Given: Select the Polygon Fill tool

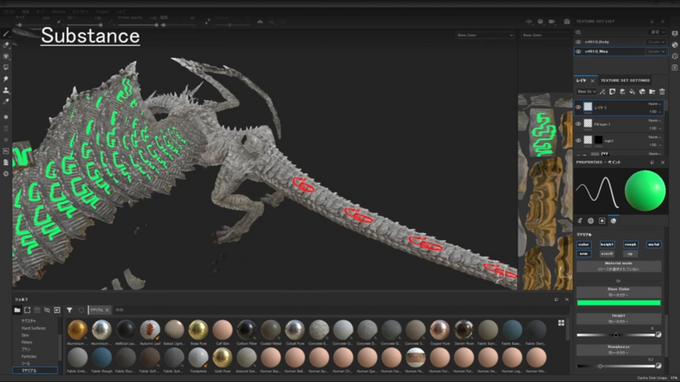Looking at the screenshot, I should (6, 68).
